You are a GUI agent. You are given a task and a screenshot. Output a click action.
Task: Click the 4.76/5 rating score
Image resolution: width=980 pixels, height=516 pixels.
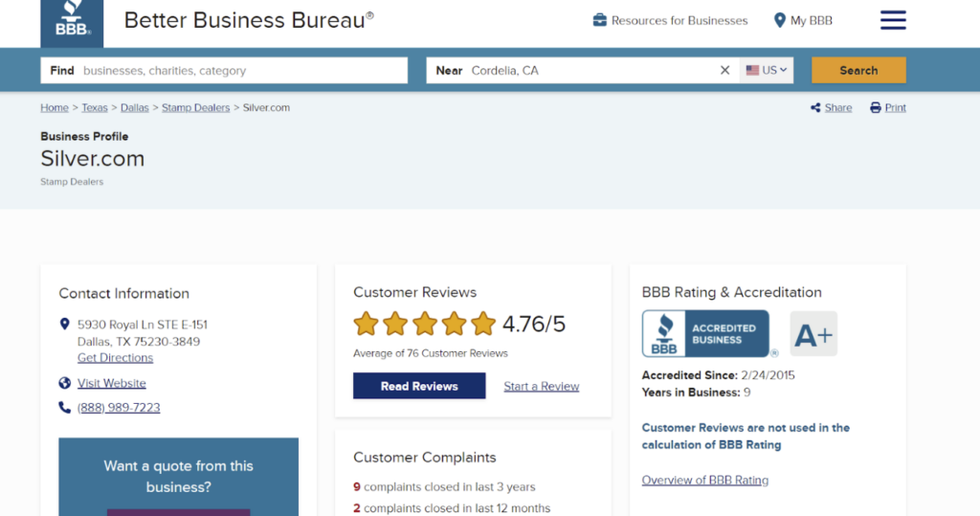point(534,324)
